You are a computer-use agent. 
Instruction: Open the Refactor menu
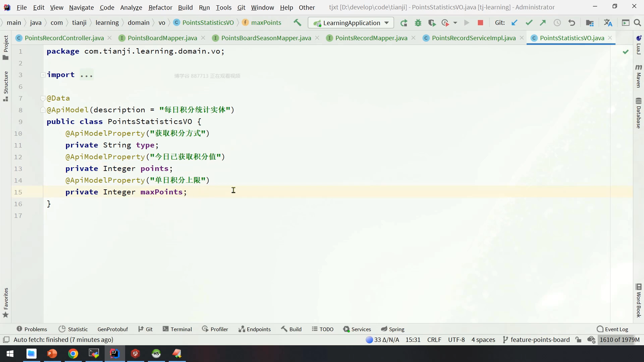point(160,7)
